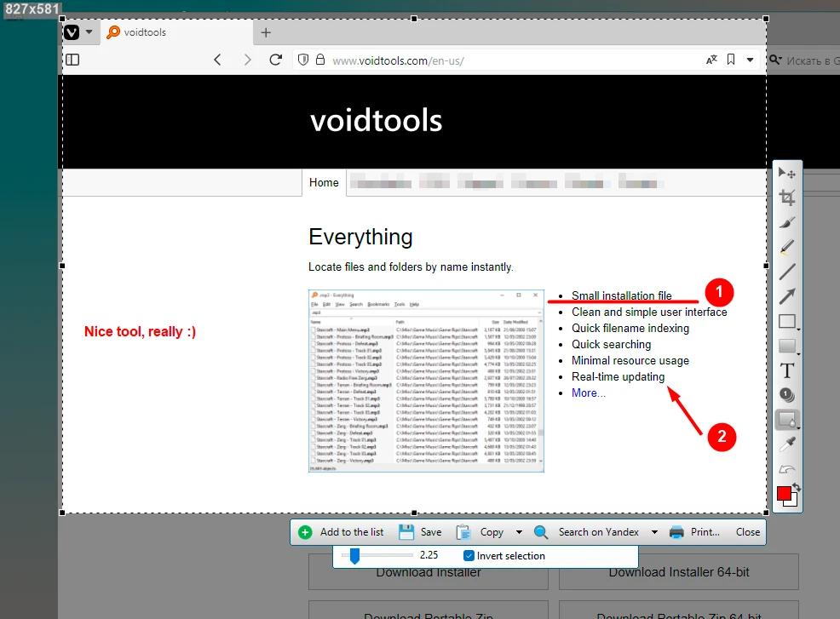Select the filled Rectangle tool
Screen dimensions: 840x619
[x=785, y=346]
